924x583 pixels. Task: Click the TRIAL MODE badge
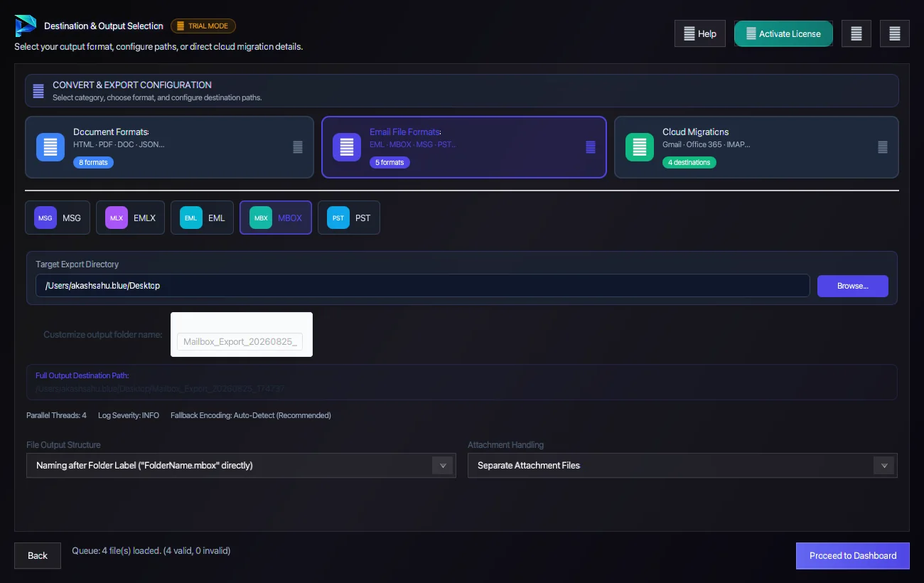pos(203,26)
